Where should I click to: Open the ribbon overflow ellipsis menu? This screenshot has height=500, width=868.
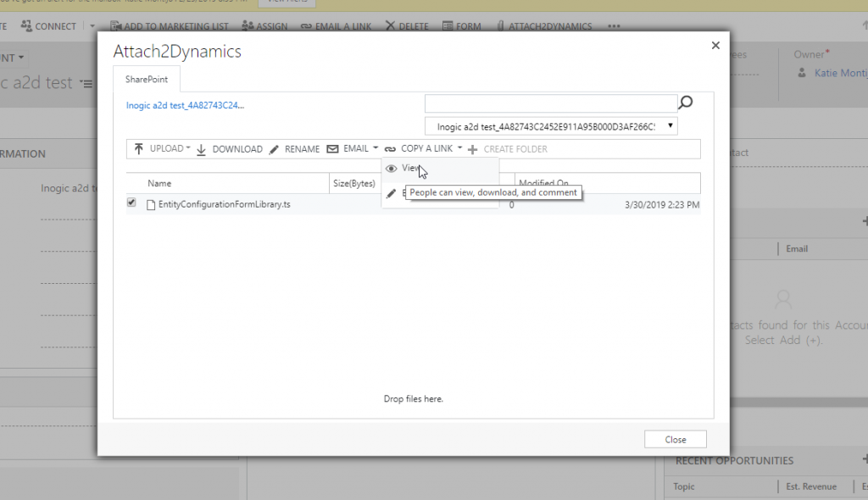click(x=614, y=25)
